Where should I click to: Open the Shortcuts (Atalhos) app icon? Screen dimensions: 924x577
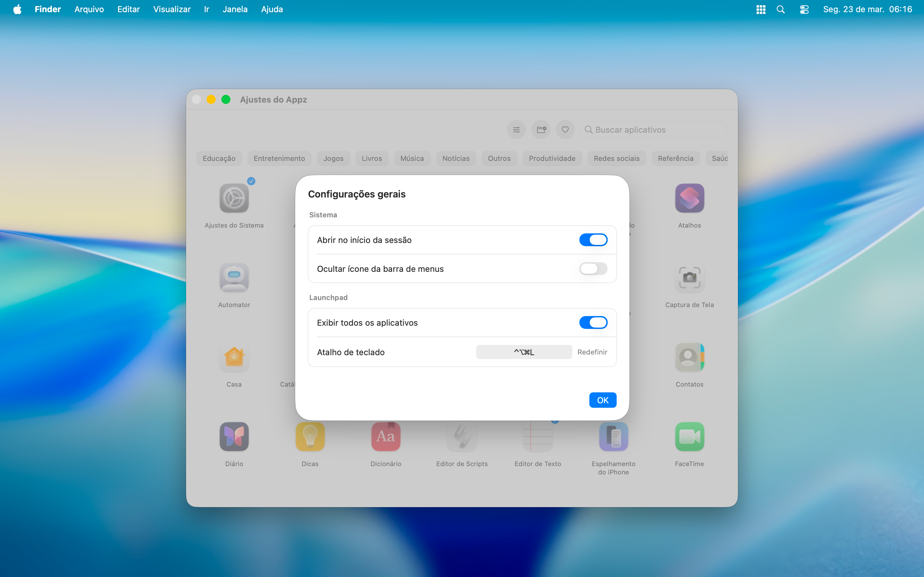[x=689, y=198]
